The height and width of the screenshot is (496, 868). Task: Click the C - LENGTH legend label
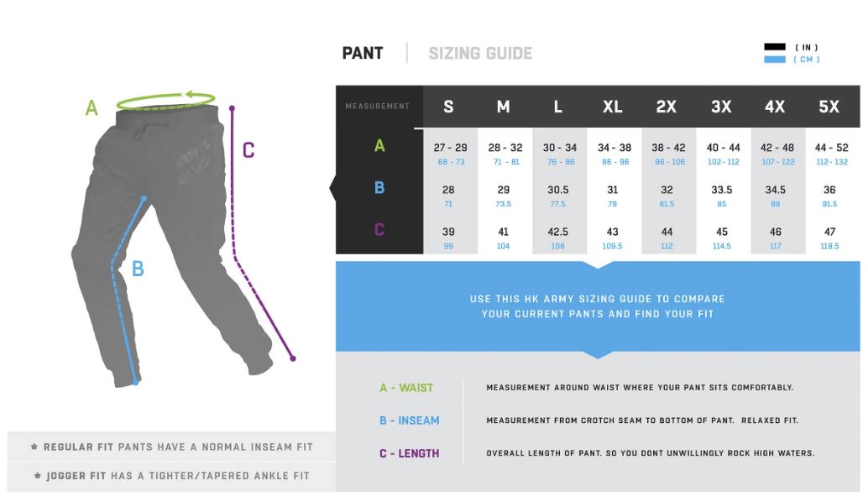pyautogui.click(x=409, y=453)
